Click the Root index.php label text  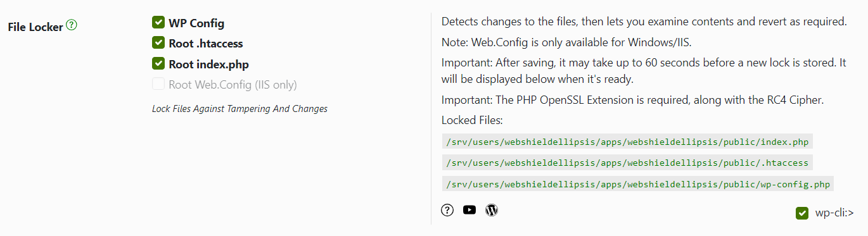click(x=209, y=65)
